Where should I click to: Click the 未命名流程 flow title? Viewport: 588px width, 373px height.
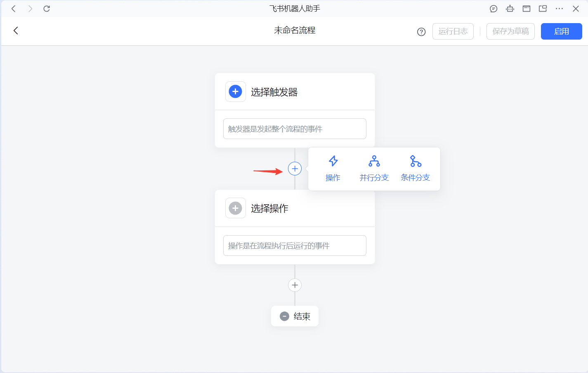point(295,31)
